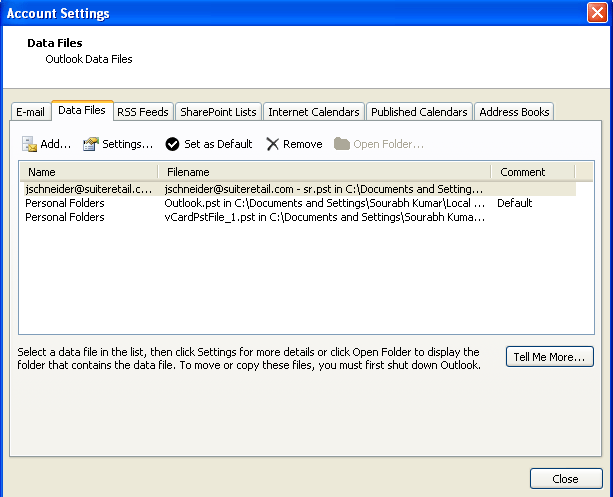Click the Outlook.pst filename cell
The height and width of the screenshot is (497, 613).
click(324, 203)
